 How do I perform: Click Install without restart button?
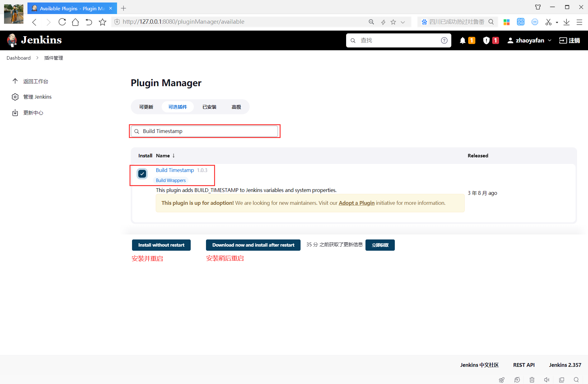pyautogui.click(x=161, y=245)
